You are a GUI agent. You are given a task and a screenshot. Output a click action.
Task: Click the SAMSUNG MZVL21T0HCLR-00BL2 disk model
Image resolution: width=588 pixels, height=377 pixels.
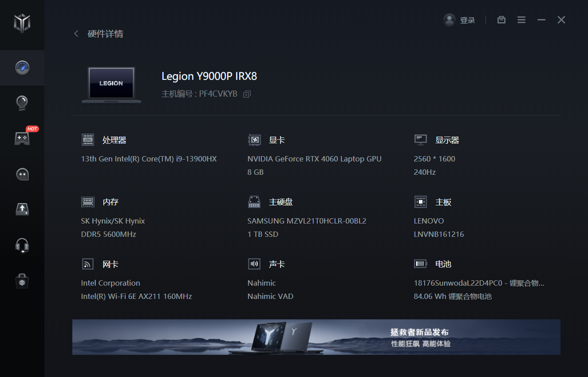point(307,221)
